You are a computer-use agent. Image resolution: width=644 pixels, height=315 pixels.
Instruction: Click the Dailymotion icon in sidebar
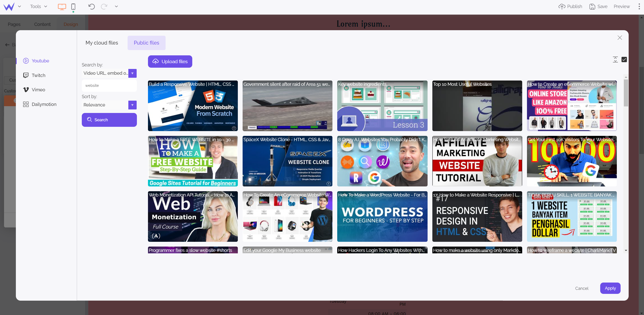pyautogui.click(x=26, y=104)
